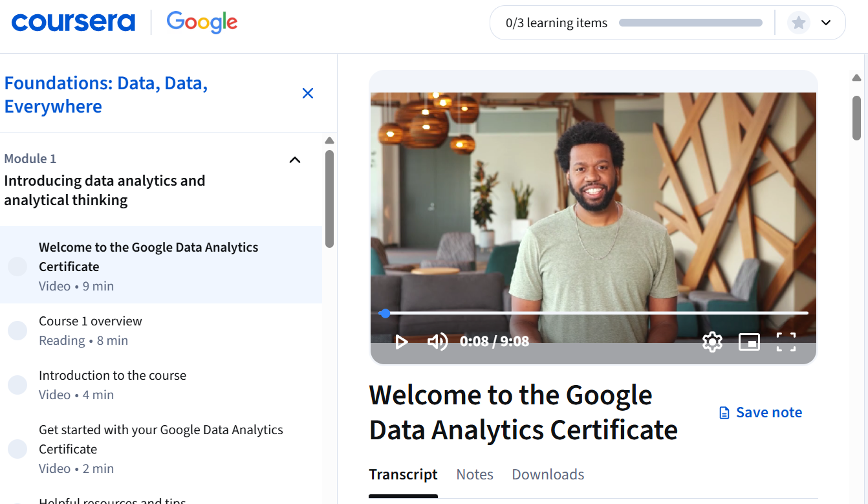This screenshot has width=868, height=504.
Task: Expand the learning items dropdown chevron
Action: click(x=826, y=23)
